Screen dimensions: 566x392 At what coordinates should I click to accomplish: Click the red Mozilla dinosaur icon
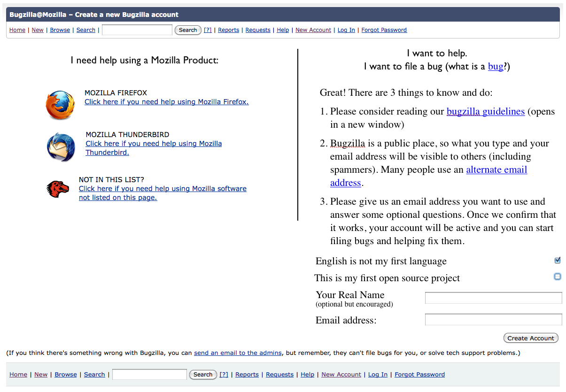click(x=58, y=189)
